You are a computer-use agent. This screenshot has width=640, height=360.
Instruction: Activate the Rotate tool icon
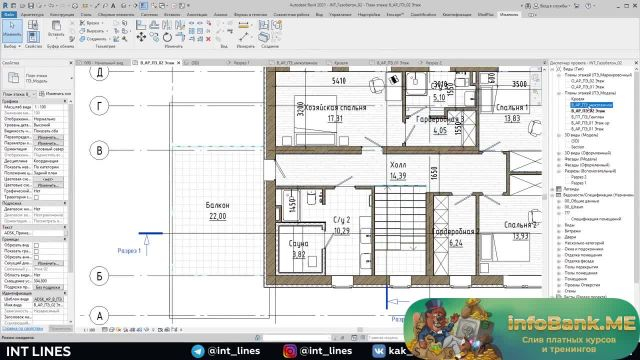pyautogui.click(x=167, y=37)
